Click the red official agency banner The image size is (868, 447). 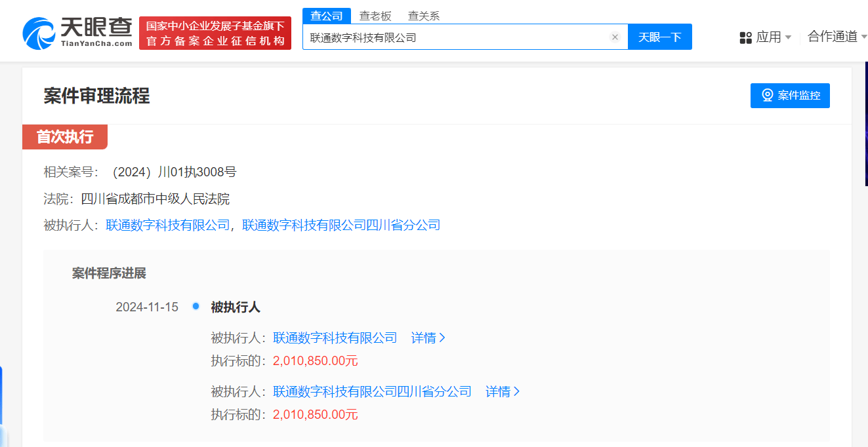(215, 33)
